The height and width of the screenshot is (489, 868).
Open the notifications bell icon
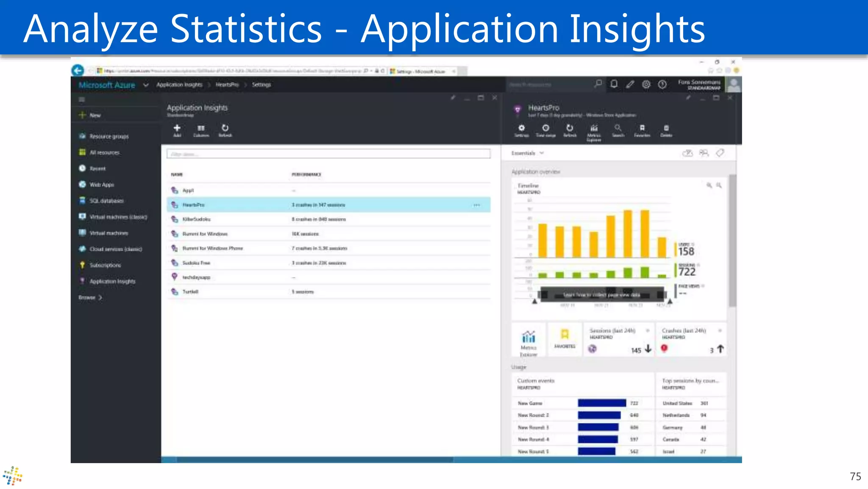tap(614, 84)
